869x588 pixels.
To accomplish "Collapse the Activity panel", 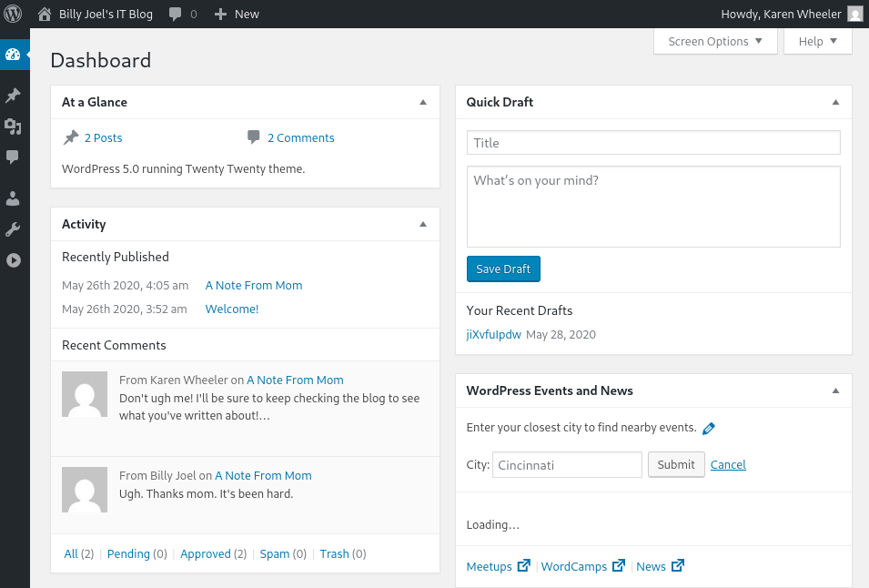I will [x=423, y=224].
